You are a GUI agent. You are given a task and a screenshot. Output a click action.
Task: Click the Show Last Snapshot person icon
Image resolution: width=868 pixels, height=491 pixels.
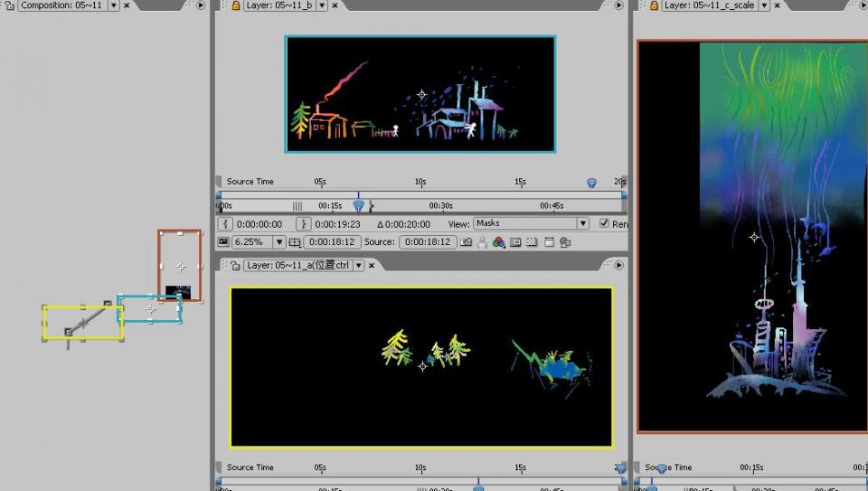482,242
